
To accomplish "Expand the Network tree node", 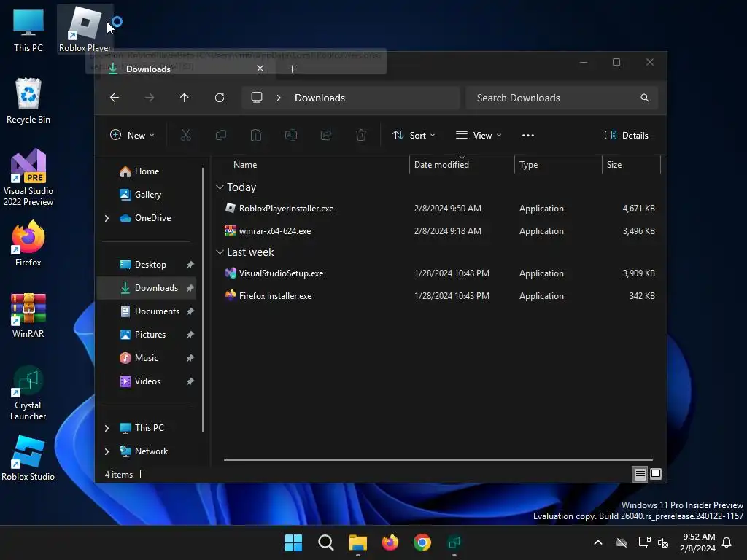I will coord(107,451).
